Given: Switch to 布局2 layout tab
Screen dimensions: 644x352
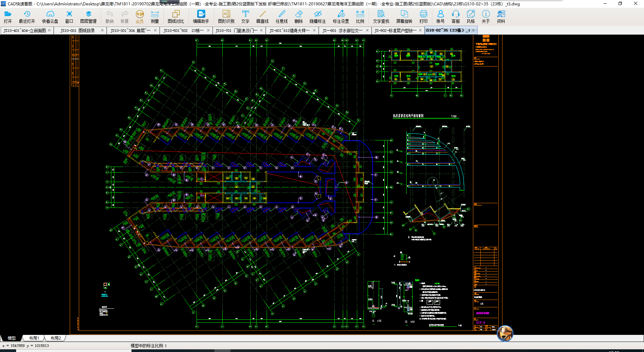Looking at the screenshot, I should tap(56, 338).
